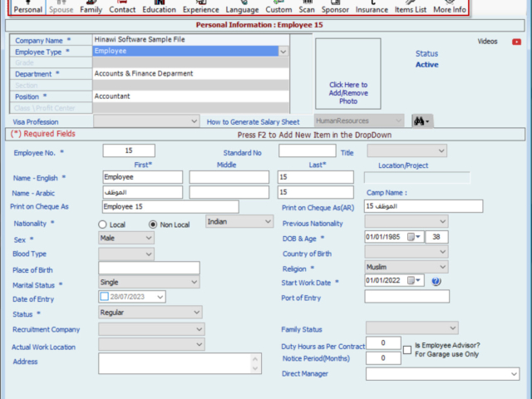Click Here to Add/Remove Photo

pyautogui.click(x=347, y=92)
